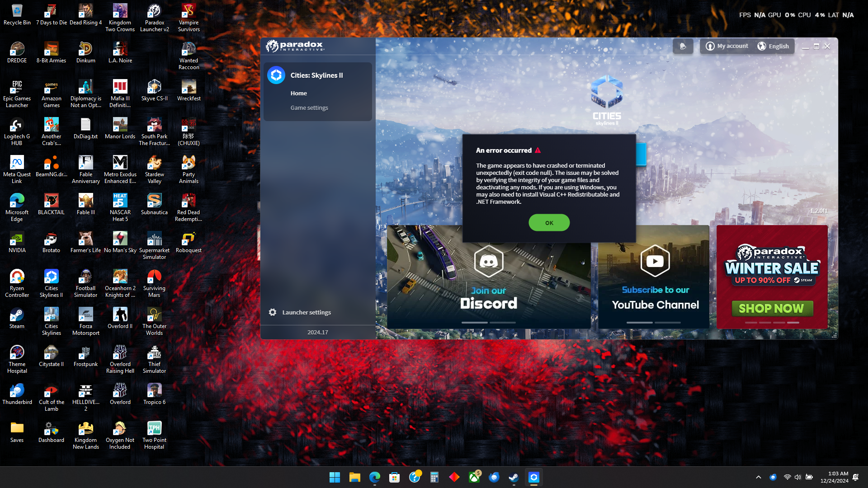Image resolution: width=868 pixels, height=488 pixels.
Task: Select Home in the launcher sidebar
Action: [x=298, y=93]
